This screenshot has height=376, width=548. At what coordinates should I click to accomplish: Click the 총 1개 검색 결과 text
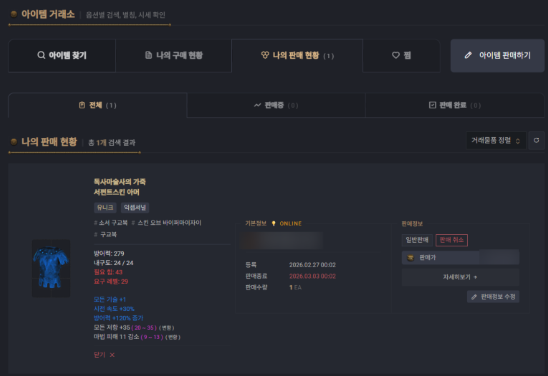point(112,143)
